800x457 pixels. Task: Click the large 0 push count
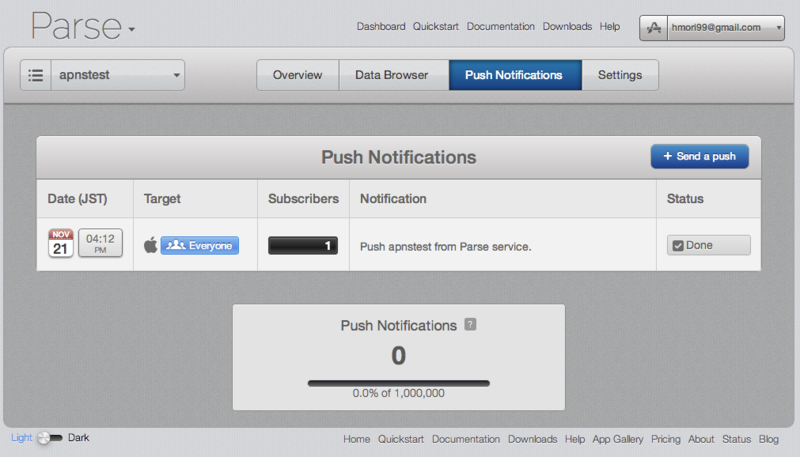click(x=398, y=356)
